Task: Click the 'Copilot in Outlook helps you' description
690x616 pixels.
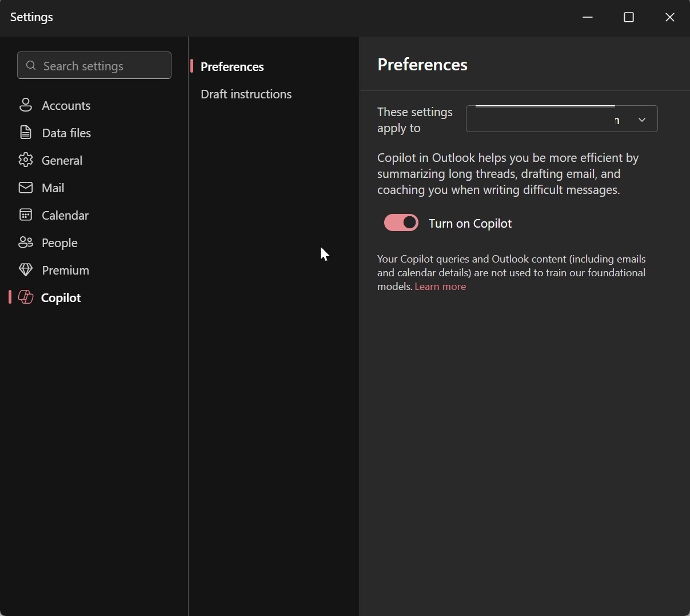Action: [509, 174]
